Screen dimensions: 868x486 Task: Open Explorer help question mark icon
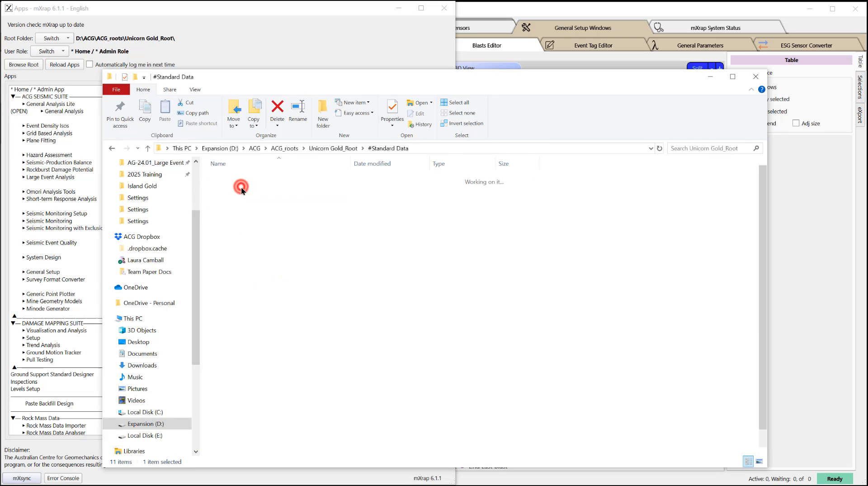point(761,89)
